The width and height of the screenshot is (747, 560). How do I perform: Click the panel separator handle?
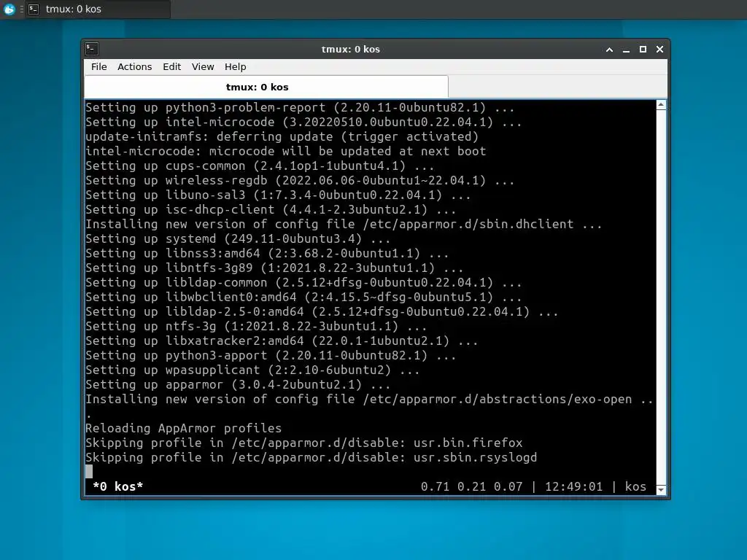(x=21, y=9)
